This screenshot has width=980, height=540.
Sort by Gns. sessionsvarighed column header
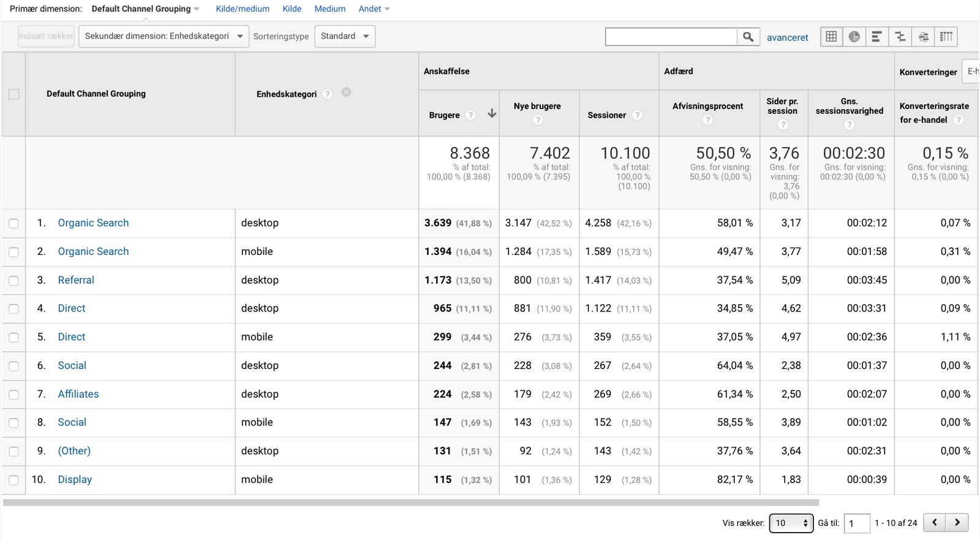click(850, 106)
